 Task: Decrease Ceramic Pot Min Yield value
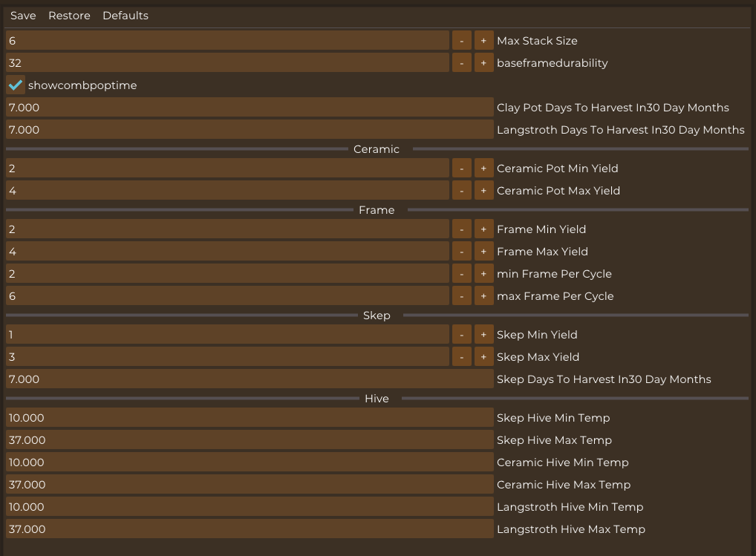pos(461,169)
